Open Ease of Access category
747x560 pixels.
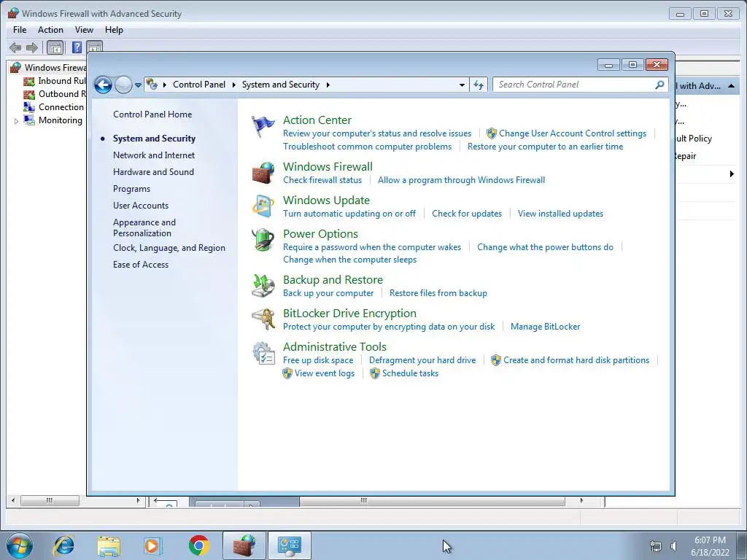tap(141, 265)
